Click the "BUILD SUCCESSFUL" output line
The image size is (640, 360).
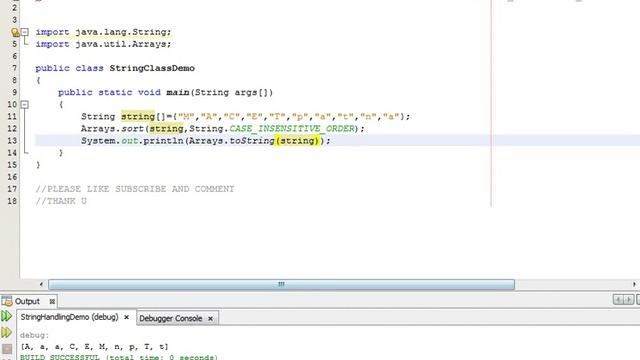[119, 357]
